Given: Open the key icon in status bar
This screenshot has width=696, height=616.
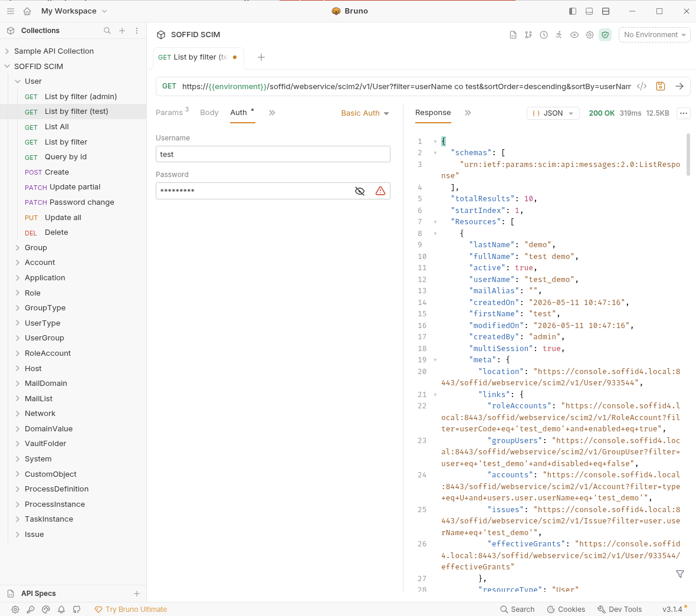Looking at the screenshot, I should click(x=31, y=610).
